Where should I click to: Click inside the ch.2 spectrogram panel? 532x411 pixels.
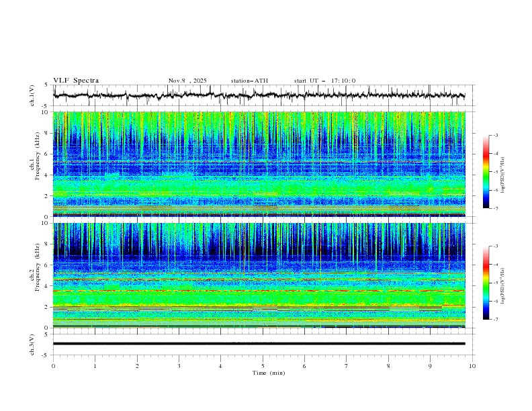[x=259, y=275]
